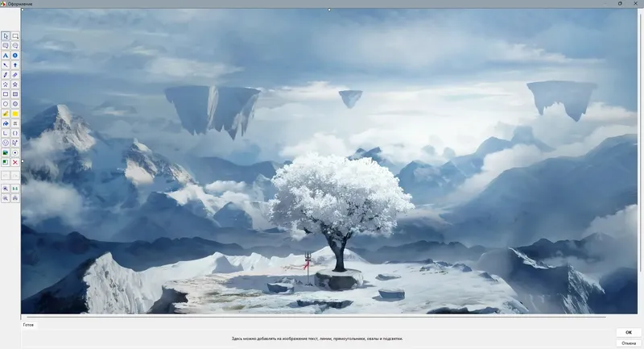Confirm edits with the OK button
The height and width of the screenshot is (349, 644).
[629, 333]
